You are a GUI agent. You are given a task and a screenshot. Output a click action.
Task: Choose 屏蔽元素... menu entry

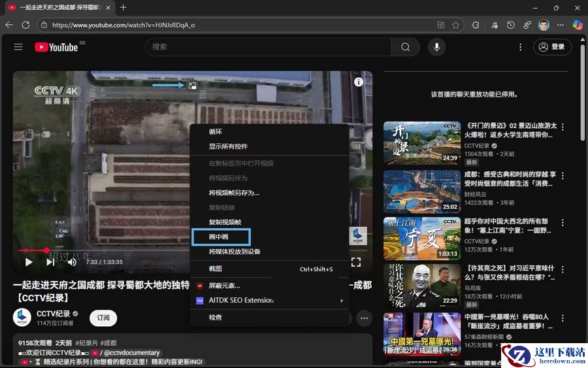click(x=269, y=286)
